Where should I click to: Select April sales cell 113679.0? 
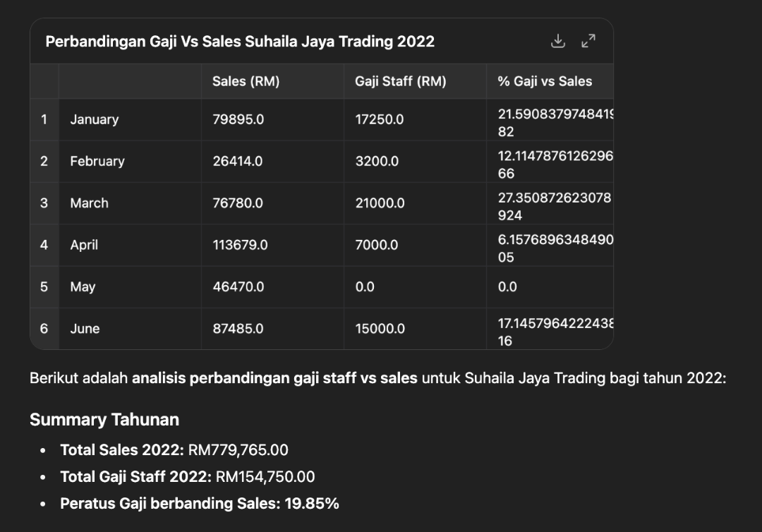240,245
